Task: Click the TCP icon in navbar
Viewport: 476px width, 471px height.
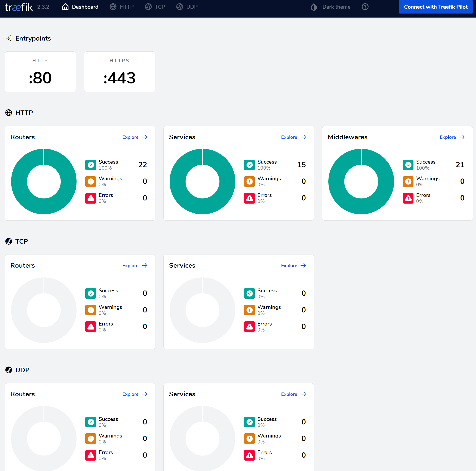Action: point(148,7)
